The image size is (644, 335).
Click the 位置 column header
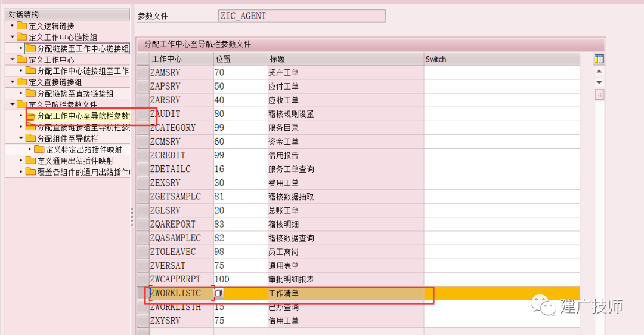(241, 59)
